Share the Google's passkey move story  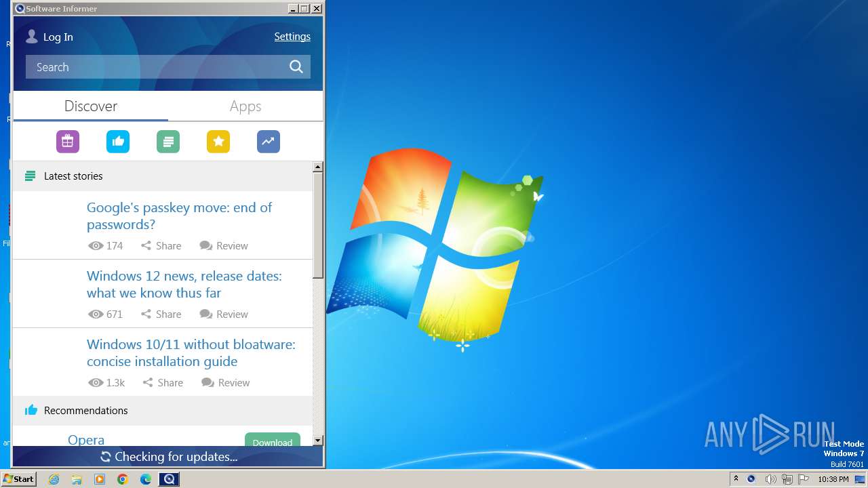point(161,245)
